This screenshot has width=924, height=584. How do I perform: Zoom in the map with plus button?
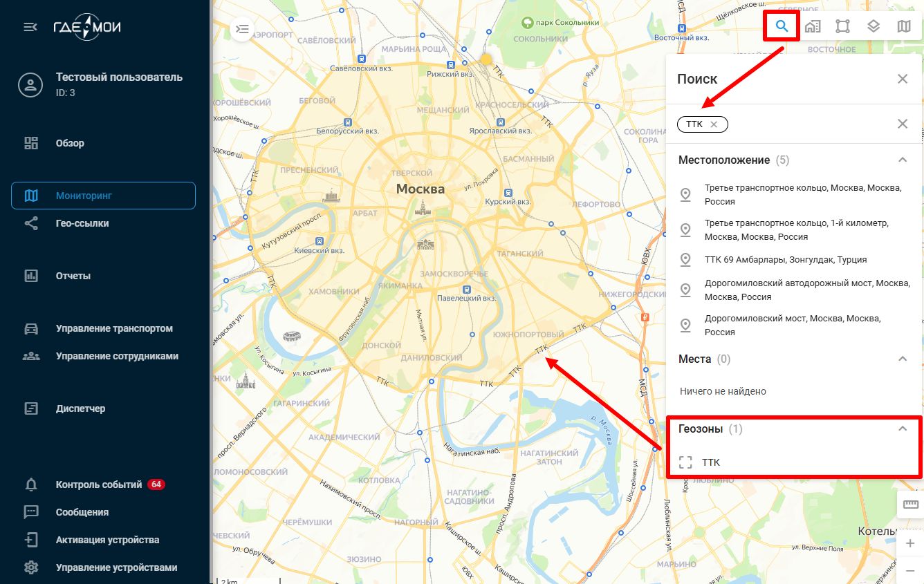910,544
